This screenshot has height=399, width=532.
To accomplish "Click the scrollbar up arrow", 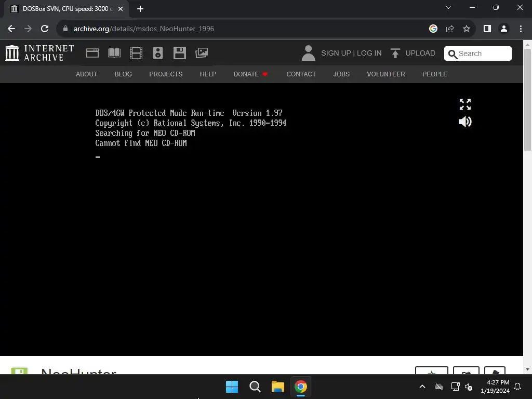I will 527,45.
